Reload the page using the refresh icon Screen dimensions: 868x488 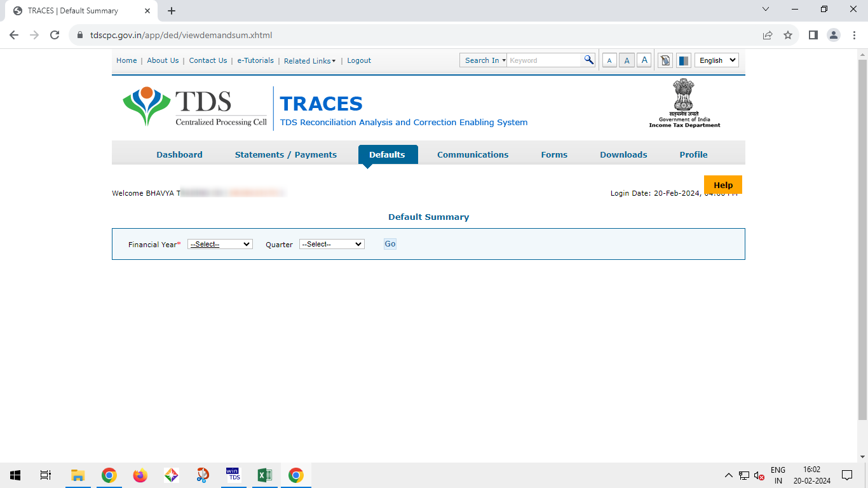55,35
